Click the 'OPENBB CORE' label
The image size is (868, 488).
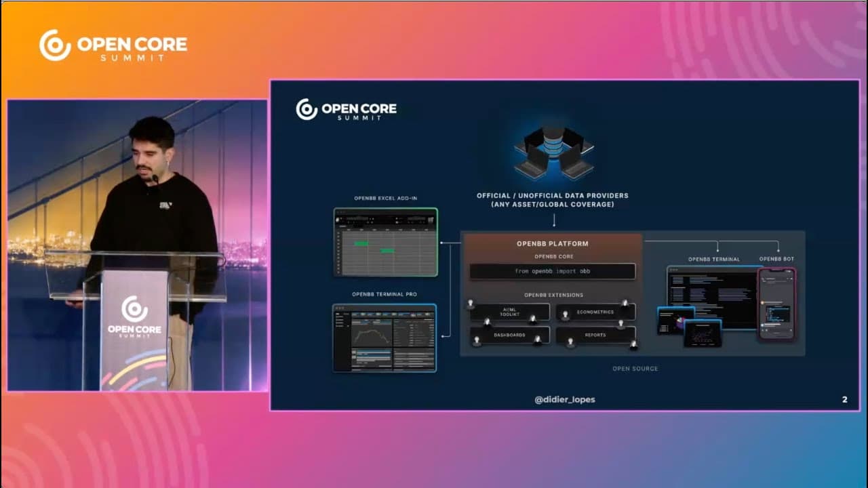(553, 257)
